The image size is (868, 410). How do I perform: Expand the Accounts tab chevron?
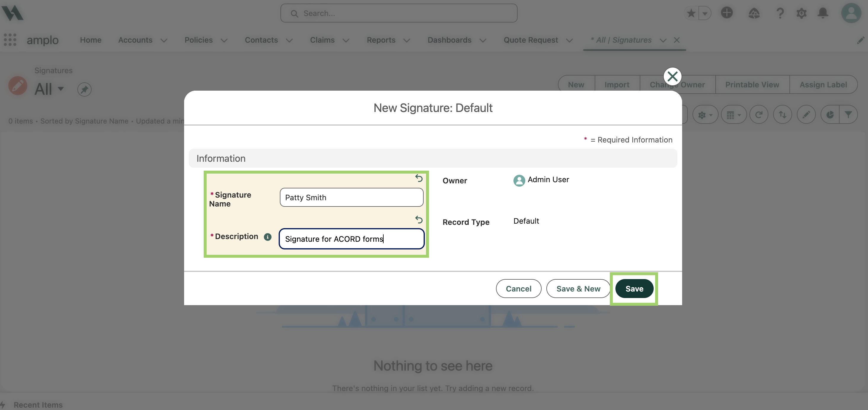pyautogui.click(x=164, y=40)
